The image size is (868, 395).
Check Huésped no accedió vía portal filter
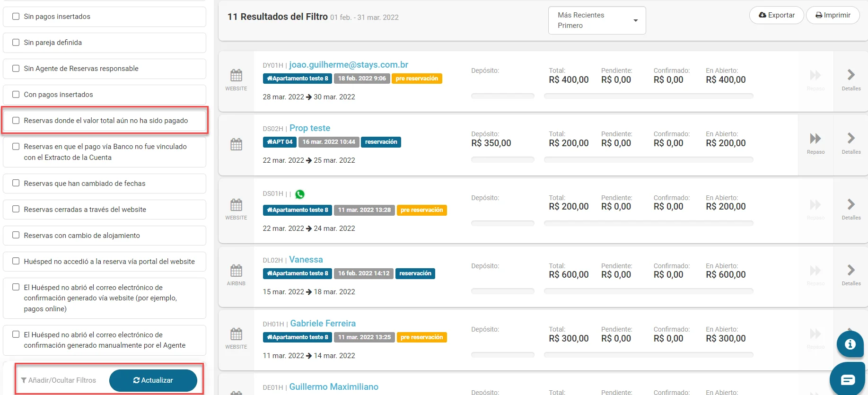click(16, 261)
